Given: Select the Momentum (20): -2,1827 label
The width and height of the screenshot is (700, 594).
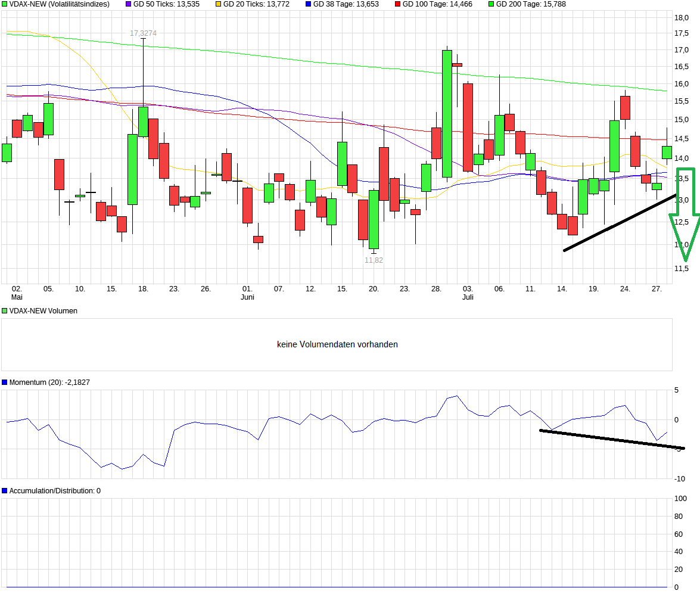Looking at the screenshot, I should (x=49, y=382).
